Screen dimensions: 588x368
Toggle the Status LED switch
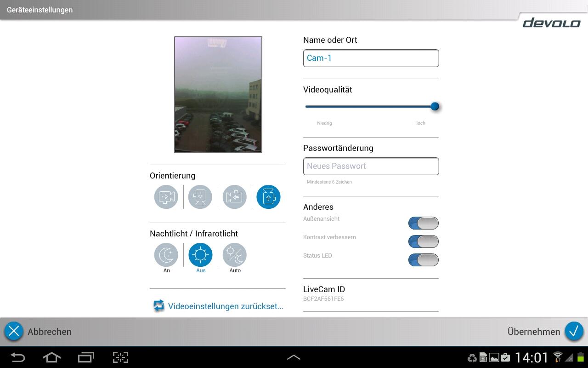(x=424, y=260)
